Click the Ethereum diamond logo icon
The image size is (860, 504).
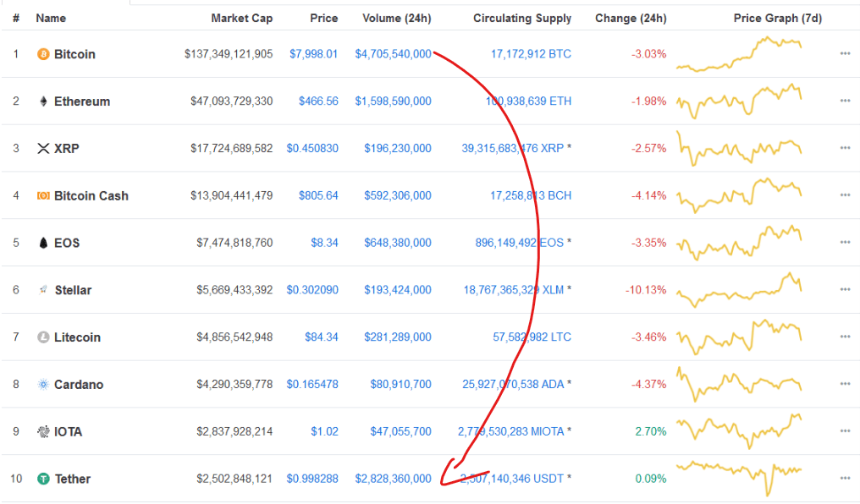pyautogui.click(x=43, y=101)
